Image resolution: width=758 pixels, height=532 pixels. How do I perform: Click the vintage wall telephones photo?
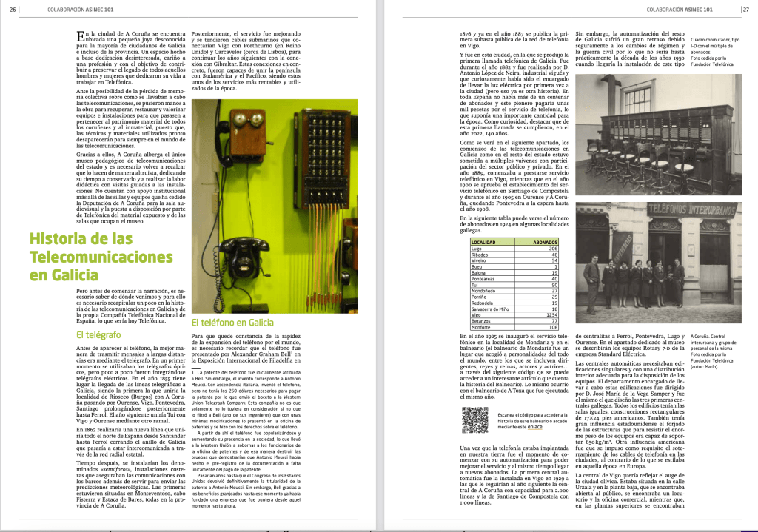pos(274,206)
